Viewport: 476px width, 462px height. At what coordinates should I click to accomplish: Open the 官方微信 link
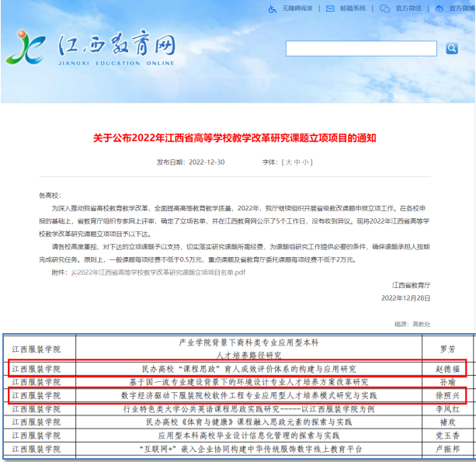point(408,9)
